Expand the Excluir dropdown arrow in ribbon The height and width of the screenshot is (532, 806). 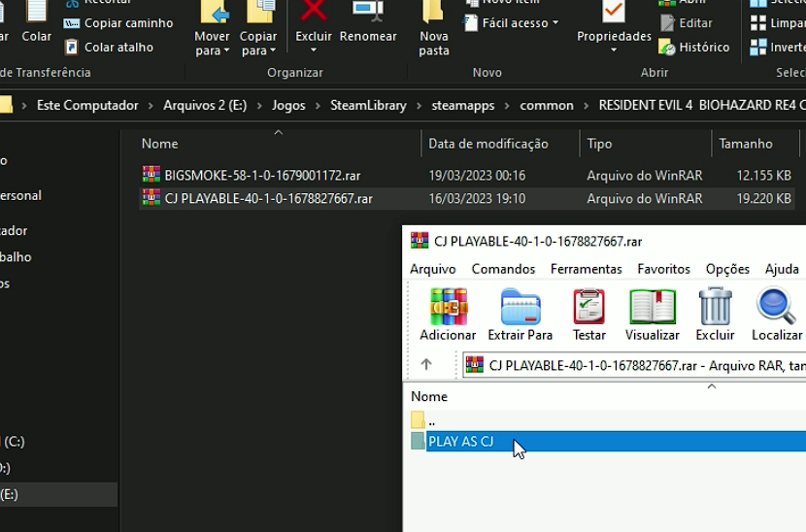314,50
